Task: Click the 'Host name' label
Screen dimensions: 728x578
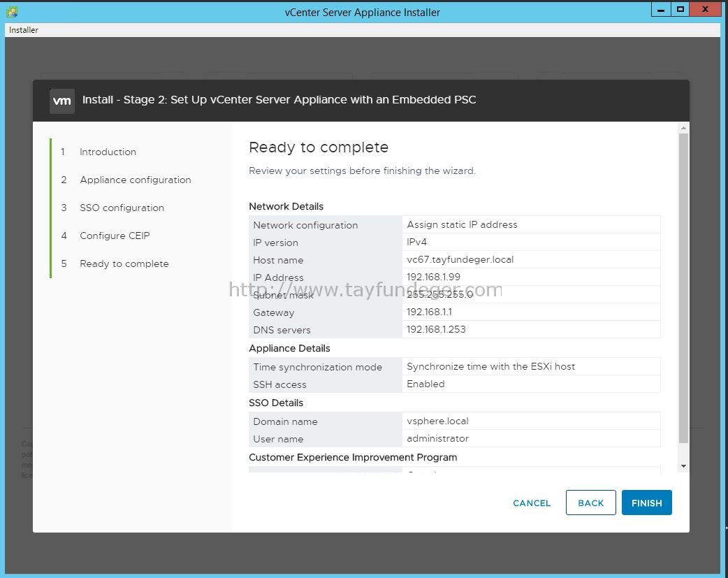Action: tap(278, 260)
